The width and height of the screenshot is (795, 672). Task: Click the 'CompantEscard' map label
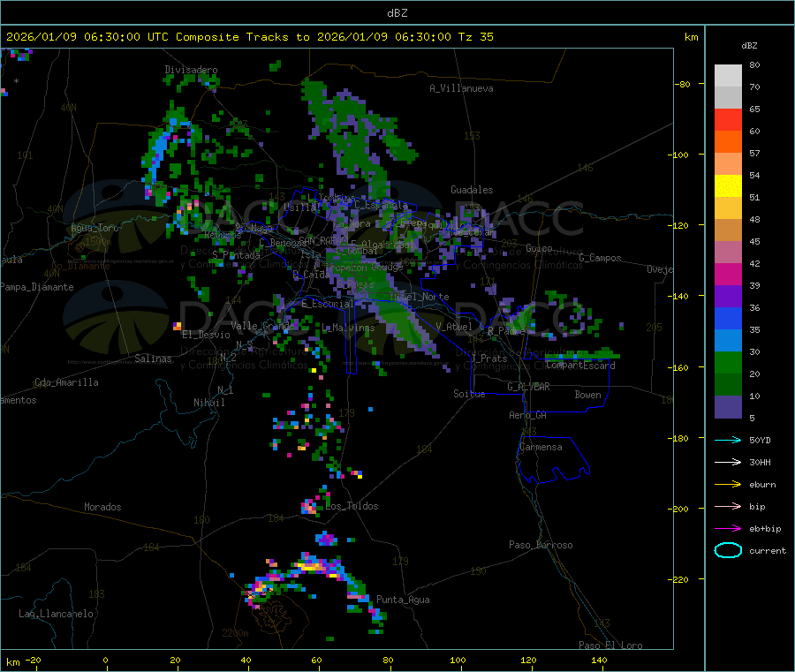pyautogui.click(x=580, y=365)
